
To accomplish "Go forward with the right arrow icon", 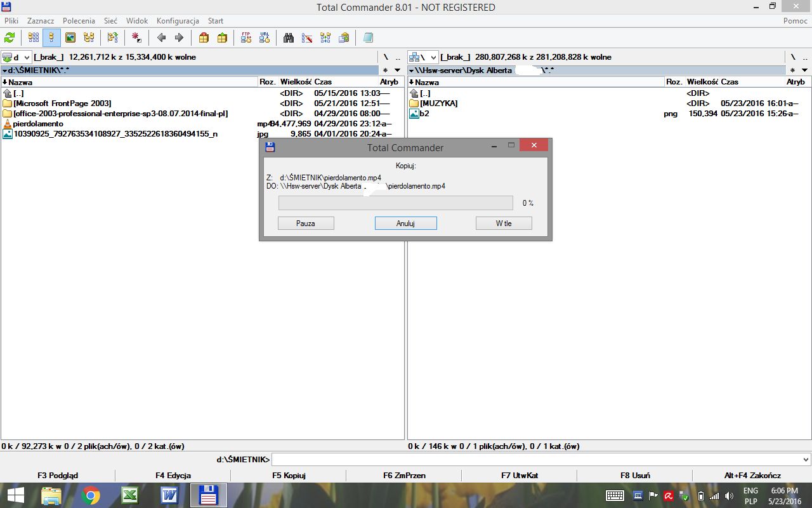I will tap(179, 37).
